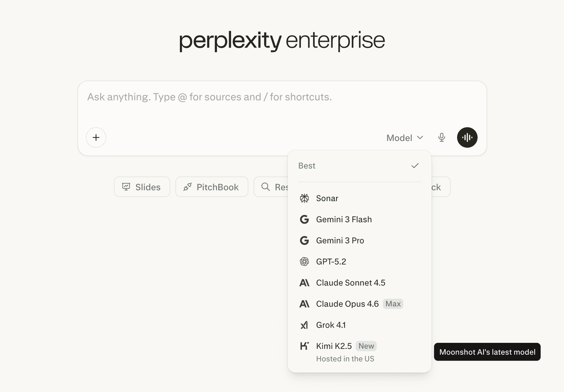Click the PitchBook connector button
The width and height of the screenshot is (564, 392).
tap(211, 187)
